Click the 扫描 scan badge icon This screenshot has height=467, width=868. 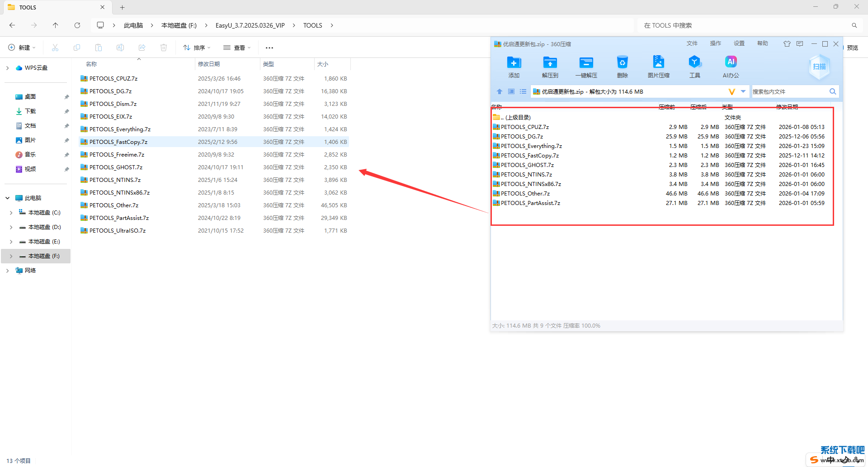tap(819, 67)
